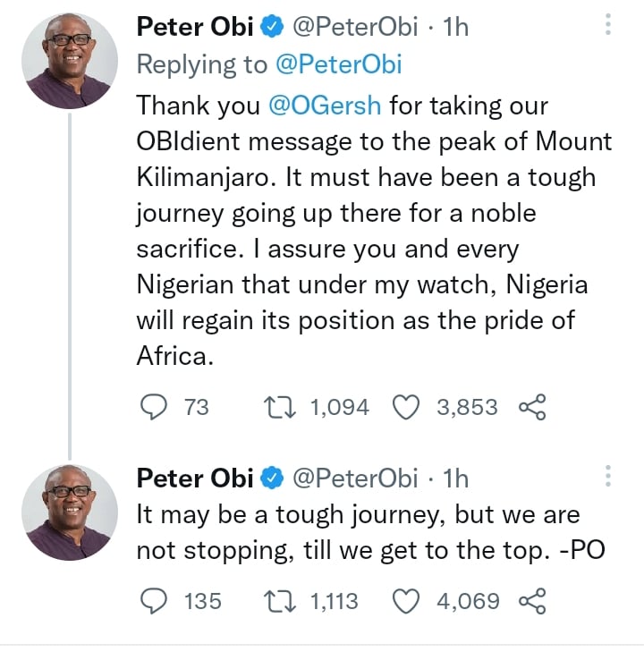The height and width of the screenshot is (652, 644).
Task: Open more options on second tweet
Action: click(609, 476)
